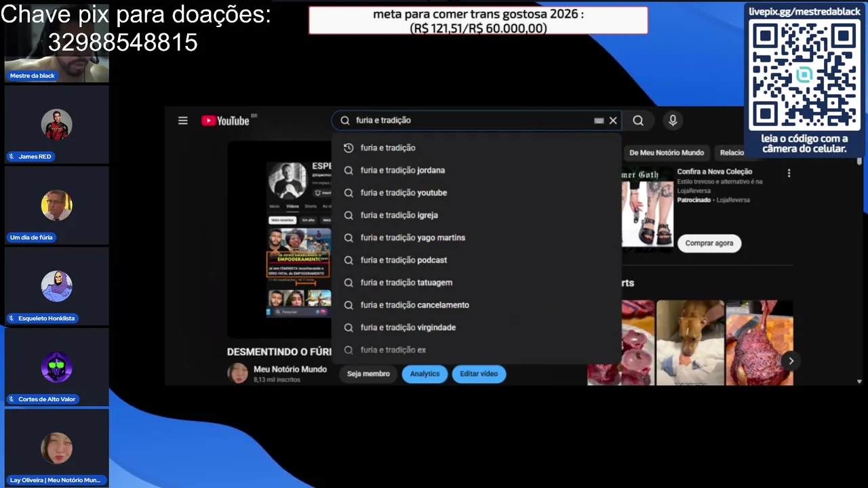Choose suggestion 'furia e tradição ex'

pyautogui.click(x=476, y=350)
